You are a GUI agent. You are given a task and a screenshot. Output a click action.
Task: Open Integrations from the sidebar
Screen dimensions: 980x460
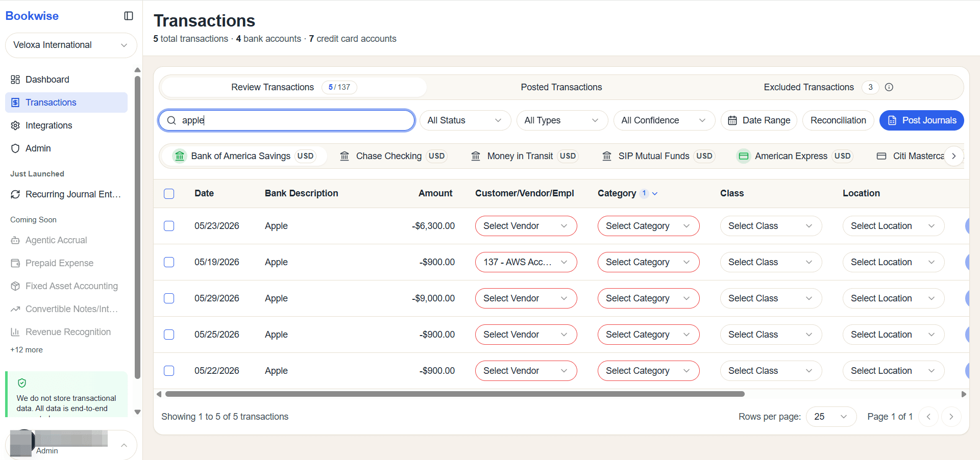click(66, 125)
